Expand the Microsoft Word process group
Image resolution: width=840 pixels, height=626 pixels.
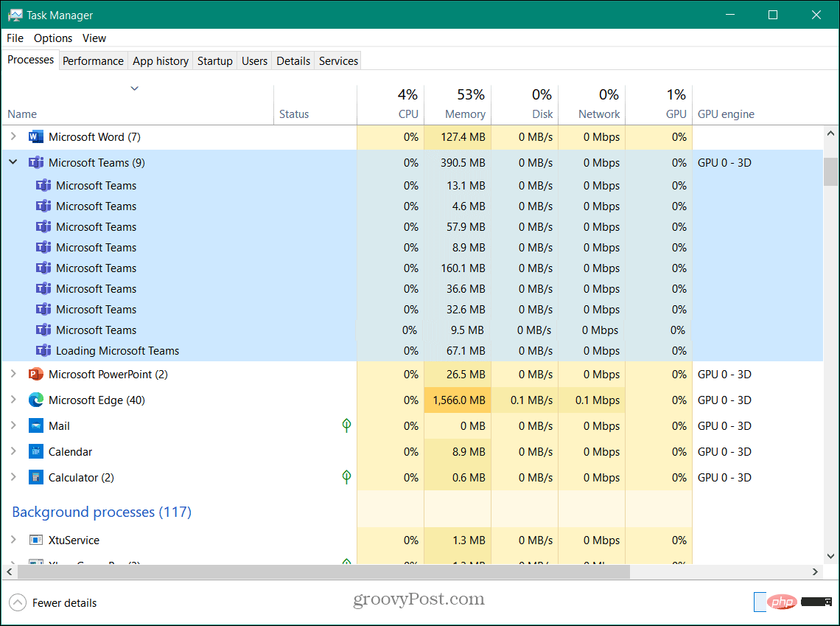[13, 136]
